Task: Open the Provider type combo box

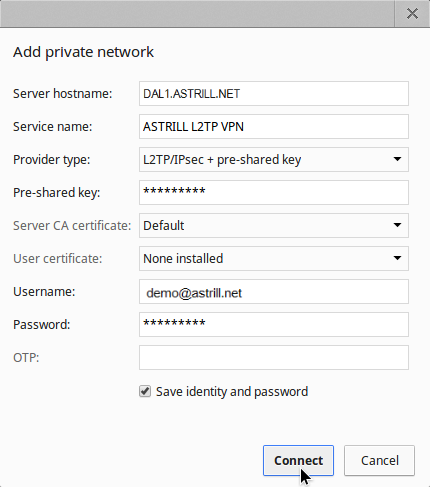Action: [x=274, y=160]
